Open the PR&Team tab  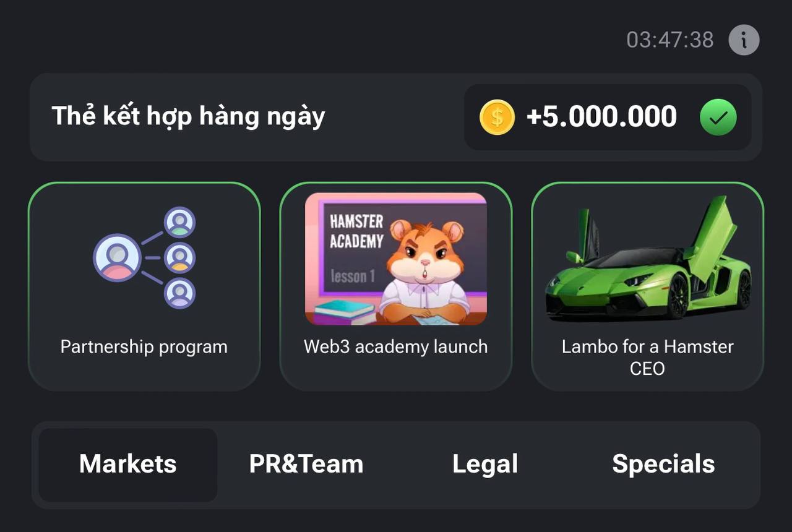pyautogui.click(x=306, y=464)
